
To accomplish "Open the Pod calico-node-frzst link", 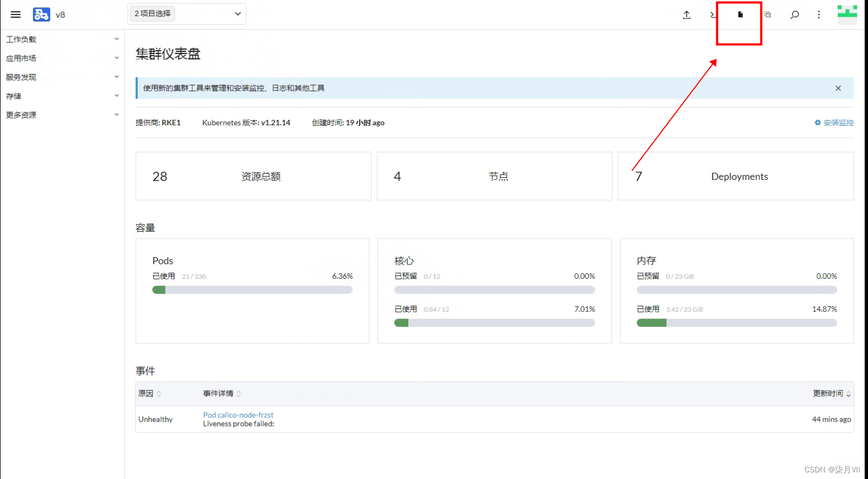I will [x=238, y=415].
